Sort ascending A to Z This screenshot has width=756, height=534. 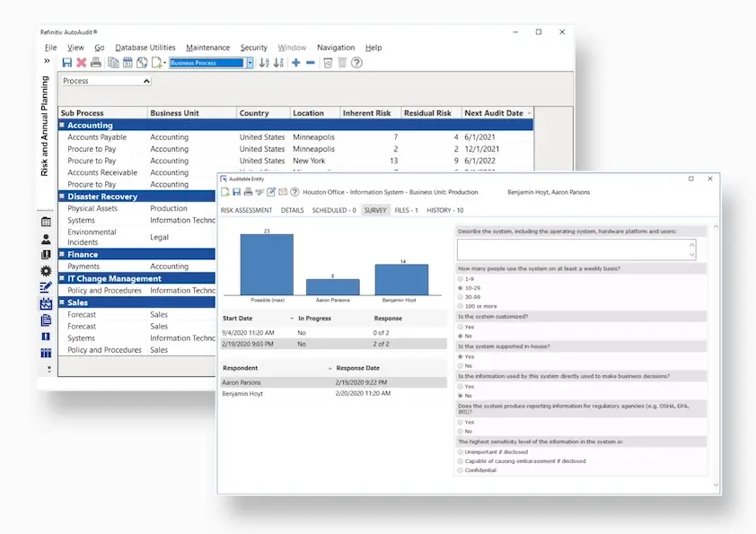click(264, 63)
